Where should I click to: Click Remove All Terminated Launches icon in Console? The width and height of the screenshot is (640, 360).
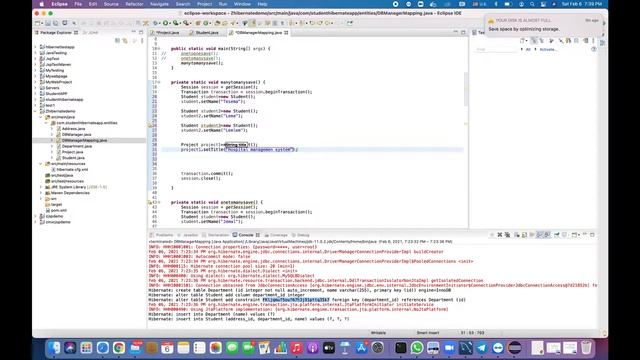[x=507, y=235]
